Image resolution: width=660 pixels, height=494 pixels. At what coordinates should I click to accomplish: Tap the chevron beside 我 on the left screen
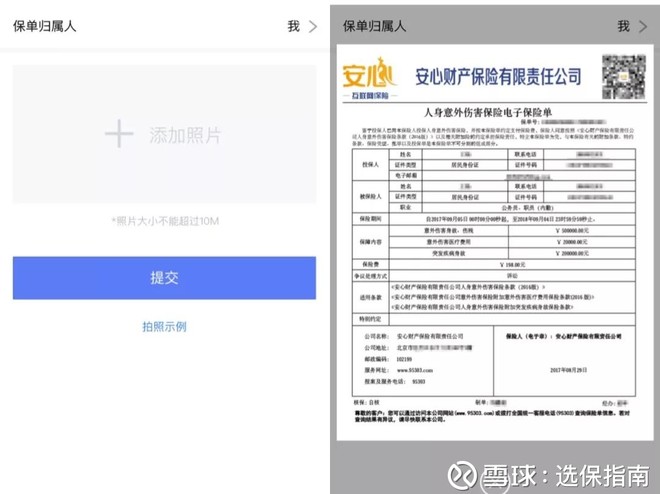coord(313,27)
